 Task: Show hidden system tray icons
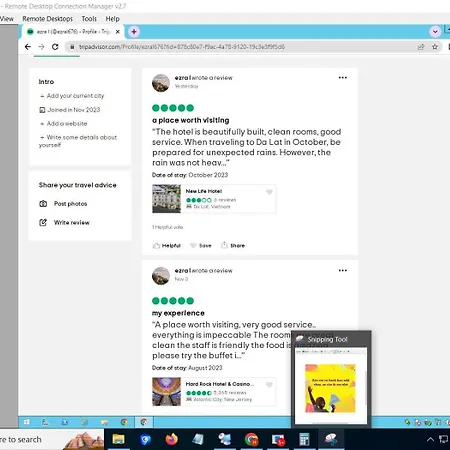point(430,439)
